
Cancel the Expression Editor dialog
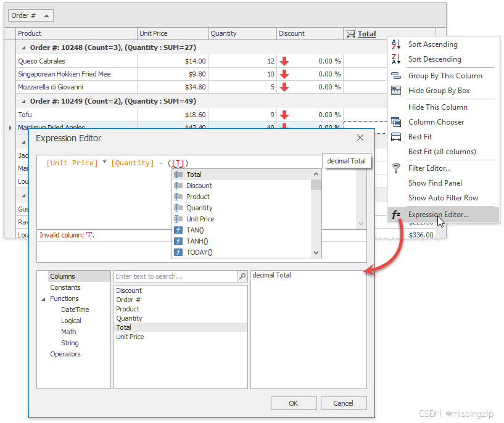[343, 403]
